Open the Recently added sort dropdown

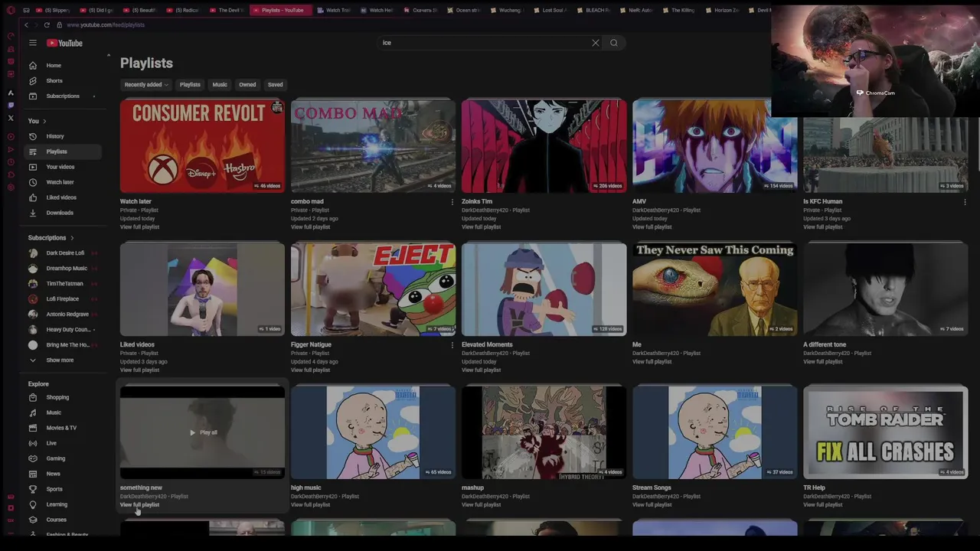coord(145,85)
